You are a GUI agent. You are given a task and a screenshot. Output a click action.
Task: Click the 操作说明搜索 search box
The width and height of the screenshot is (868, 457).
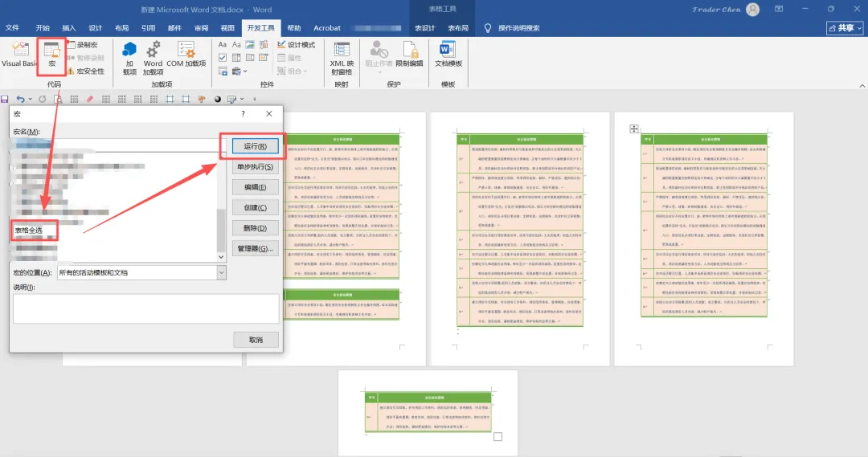[513, 27]
